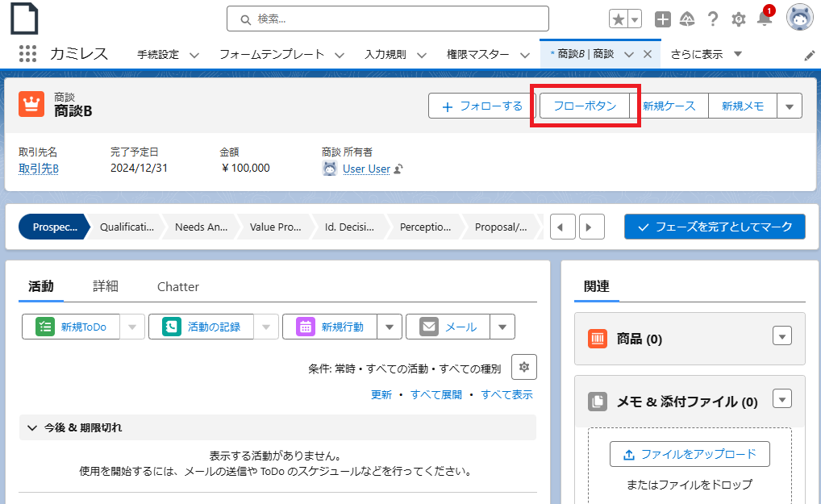Open the favorites list dropdown arrow
This screenshot has height=504, width=821.
pos(635,19)
